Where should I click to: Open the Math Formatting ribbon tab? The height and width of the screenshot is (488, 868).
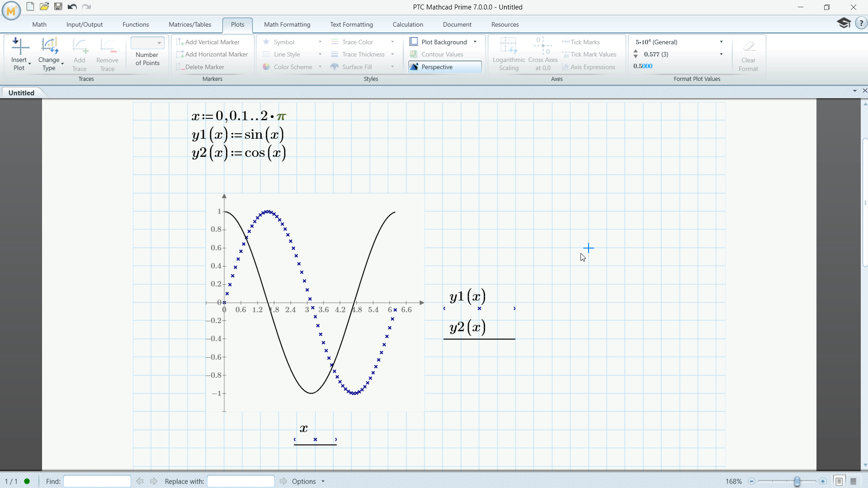click(287, 25)
